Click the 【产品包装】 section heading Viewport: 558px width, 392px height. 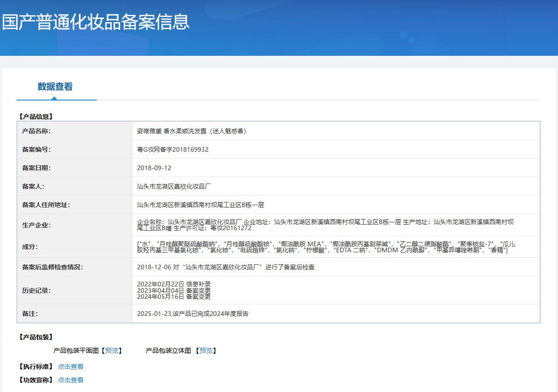(36, 337)
